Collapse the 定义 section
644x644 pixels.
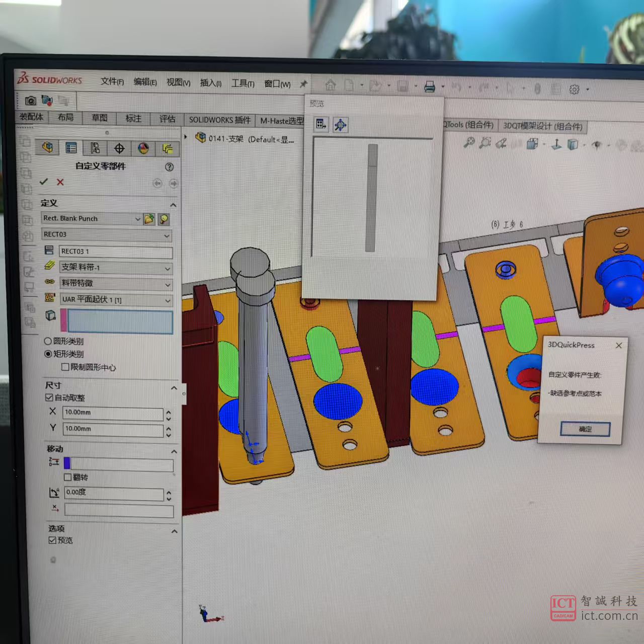point(173,205)
